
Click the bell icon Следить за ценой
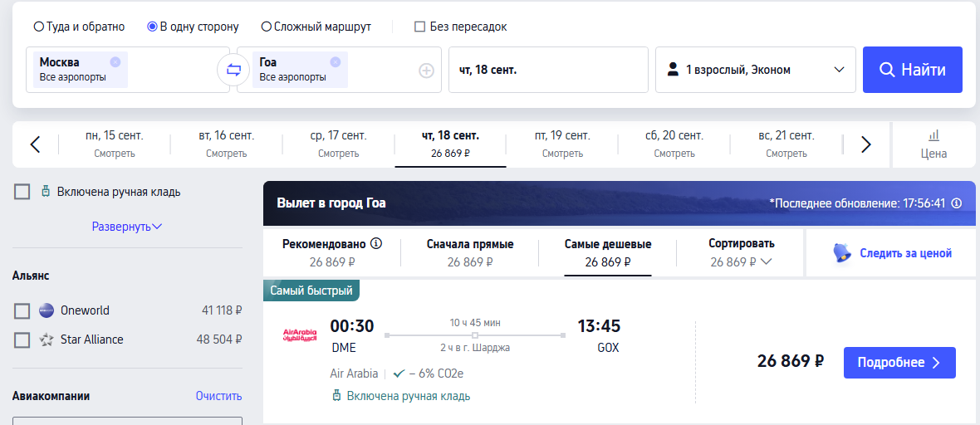(842, 253)
